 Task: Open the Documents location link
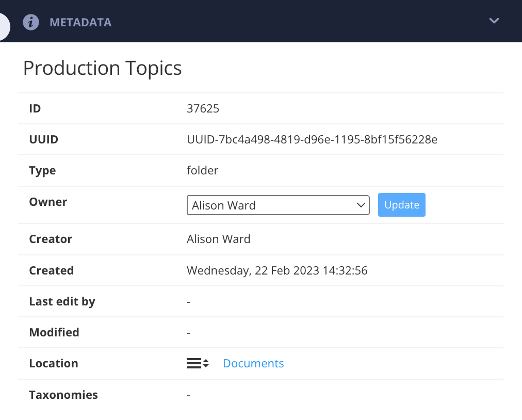(x=253, y=363)
